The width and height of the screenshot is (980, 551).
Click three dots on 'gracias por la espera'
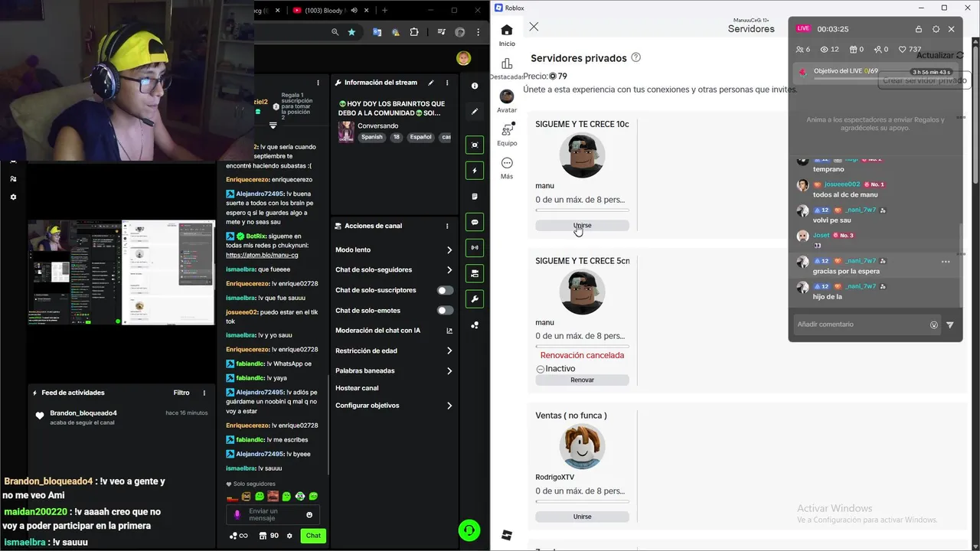click(x=946, y=262)
